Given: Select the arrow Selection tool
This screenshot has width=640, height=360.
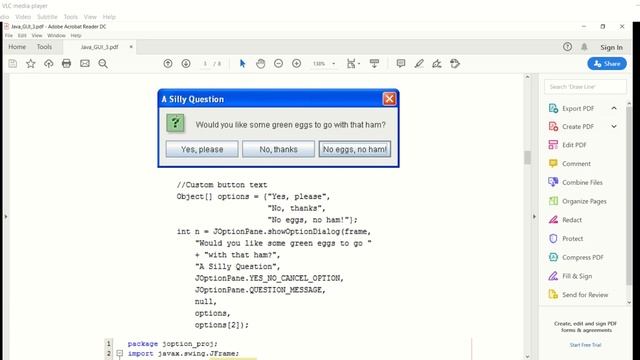Looking at the screenshot, I should (x=242, y=64).
